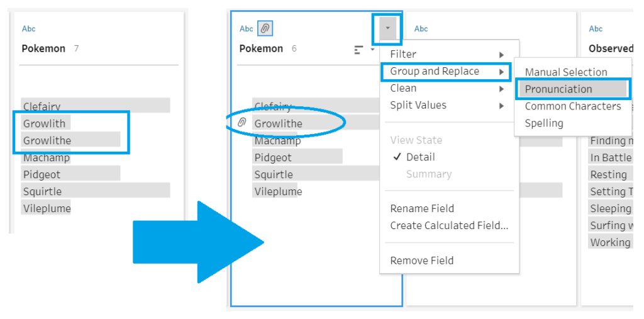Screen dimensions: 644x319
Task: Pick the Spelling grouping option
Action: (544, 123)
